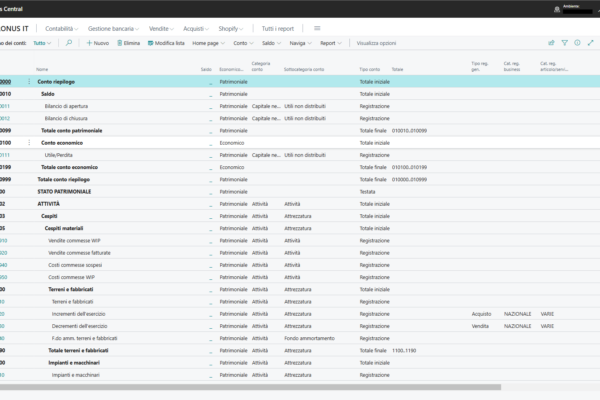Image resolution: width=600 pixels, height=400 pixels.
Task: Open the Shopify navigation menu
Action: [x=232, y=30]
